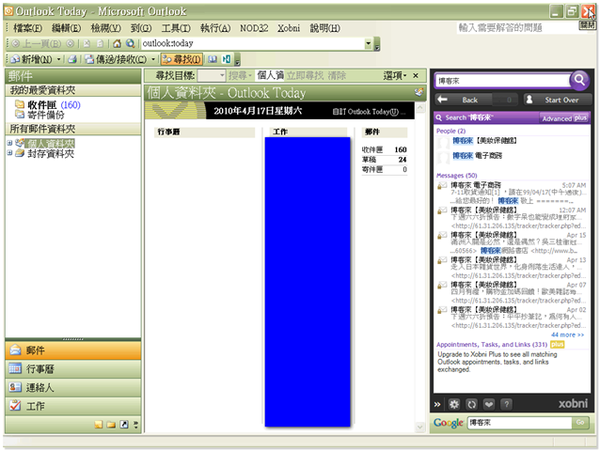Expand the 封存資料夾 tree node
Screen dimensions: 600x451
point(10,153)
